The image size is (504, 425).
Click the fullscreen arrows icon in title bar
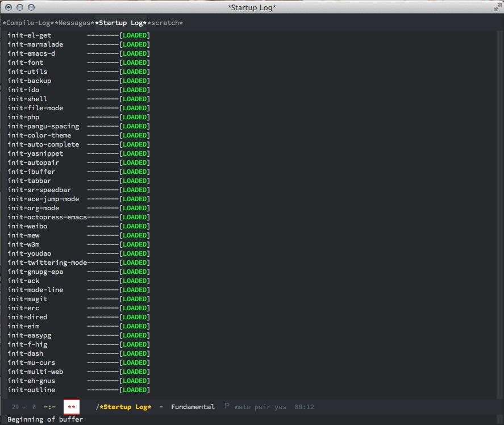click(x=497, y=7)
